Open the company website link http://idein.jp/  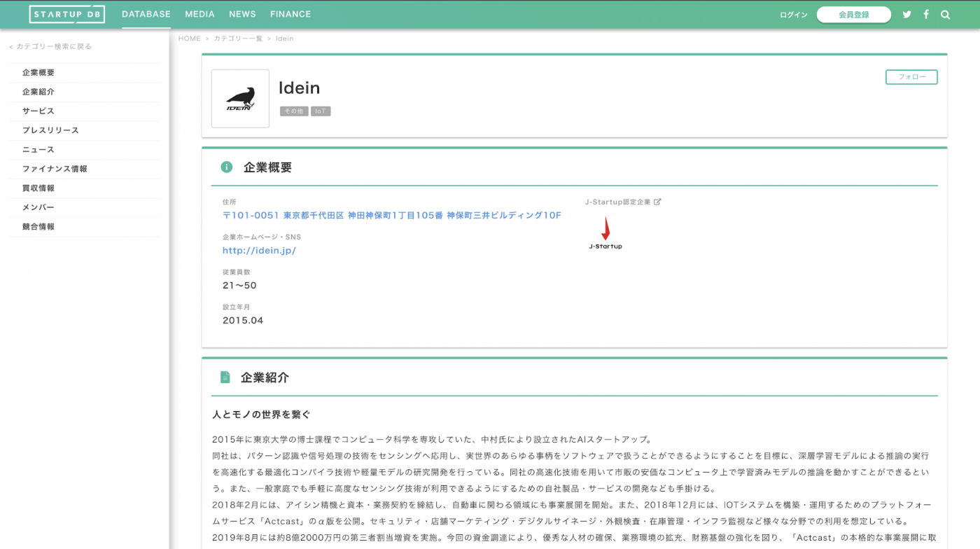coord(259,250)
